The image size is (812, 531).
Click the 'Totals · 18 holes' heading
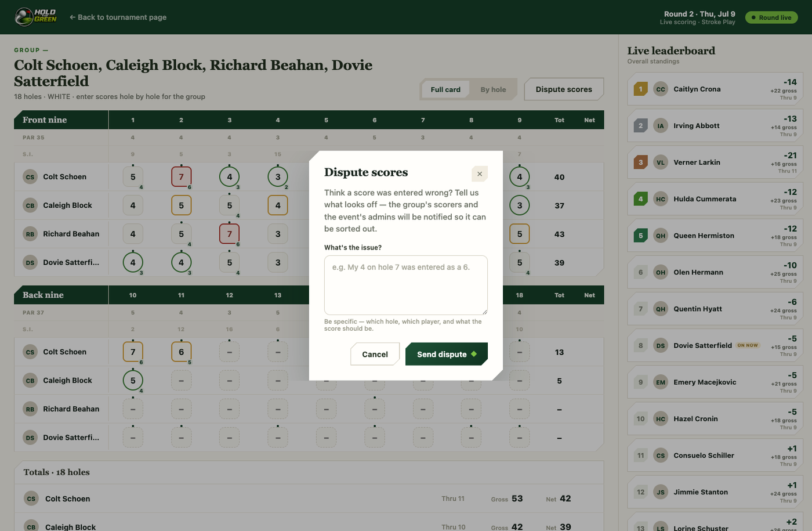coord(57,472)
